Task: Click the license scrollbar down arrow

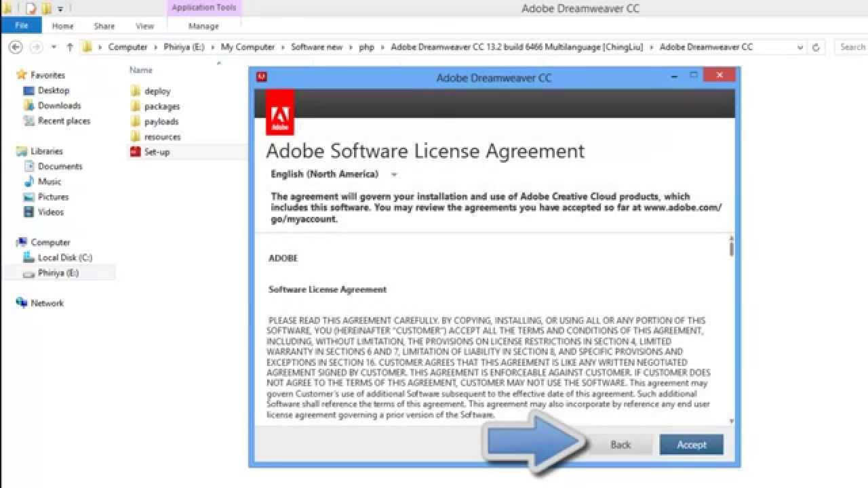Action: 731,421
